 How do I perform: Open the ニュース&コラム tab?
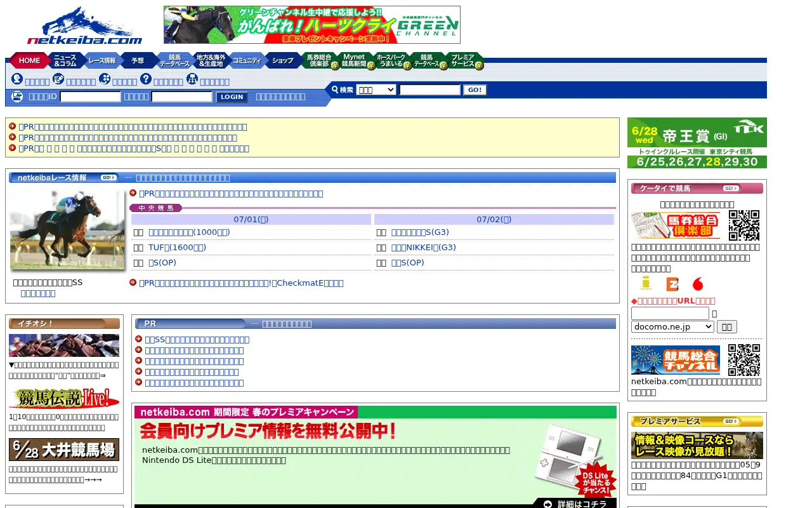(65, 61)
